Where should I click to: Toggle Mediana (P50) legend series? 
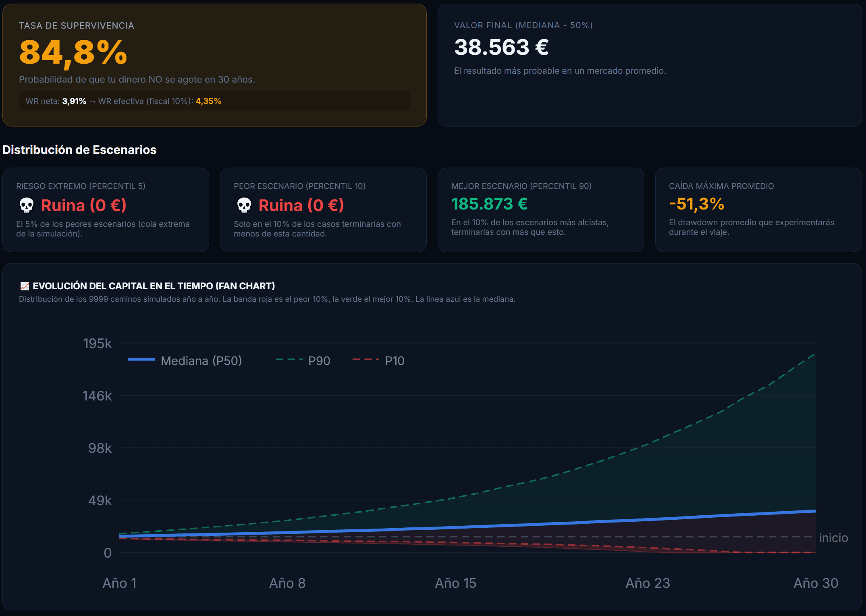185,361
